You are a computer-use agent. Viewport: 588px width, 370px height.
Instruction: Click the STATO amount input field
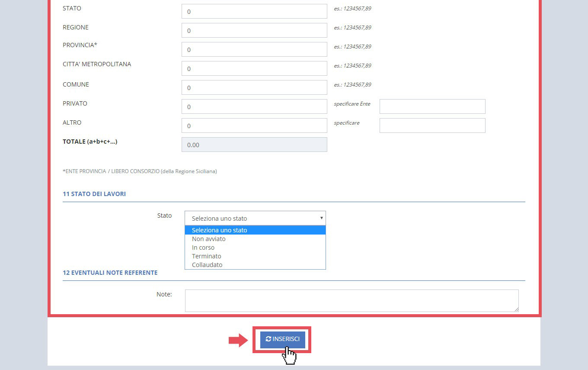254,12
